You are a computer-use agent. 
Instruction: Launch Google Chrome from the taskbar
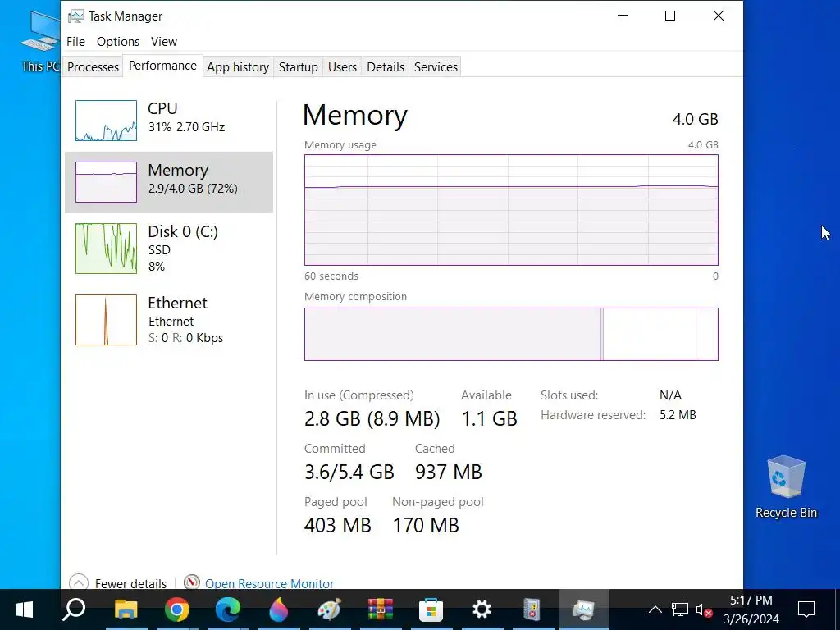(x=176, y=609)
